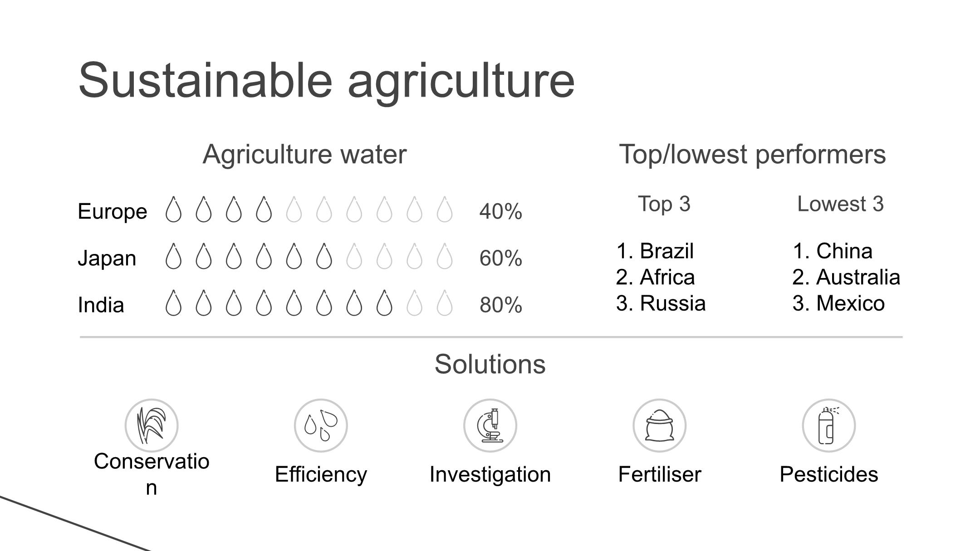Viewport: 980px width, 551px height.
Task: Click the 'Lowest 3' column label
Action: click(840, 204)
